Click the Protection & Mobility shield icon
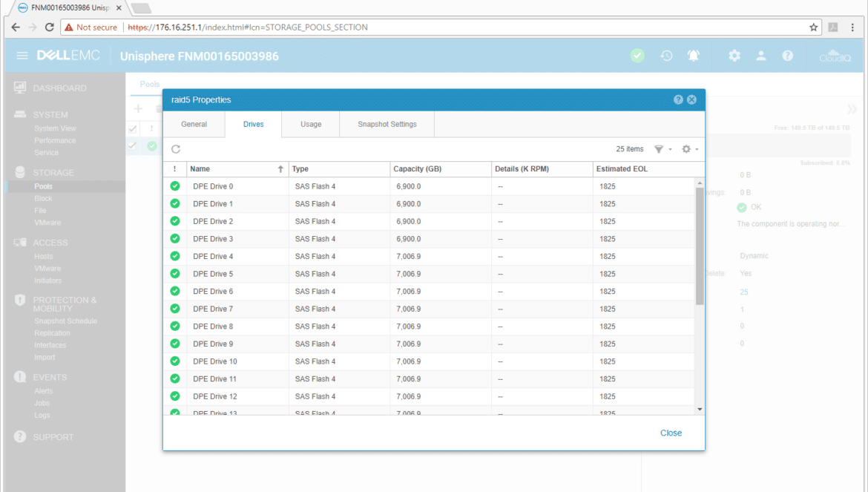 (x=20, y=300)
